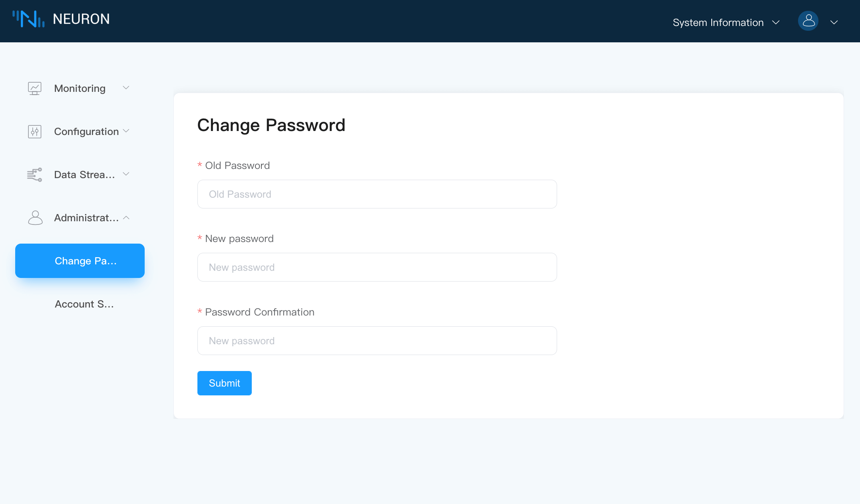Click the Change Password page heading
Viewport: 860px width, 504px height.
coord(271,125)
